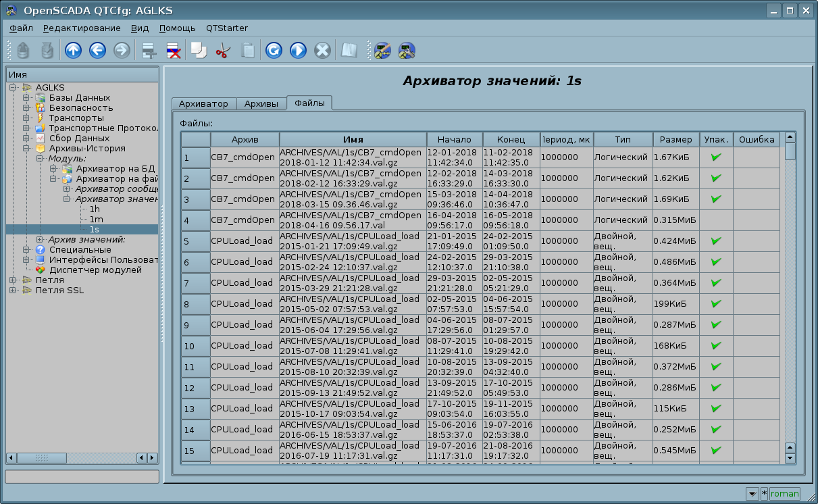This screenshot has width=818, height=504.
Task: Toggle the packed checkmark in row 5
Action: click(716, 241)
